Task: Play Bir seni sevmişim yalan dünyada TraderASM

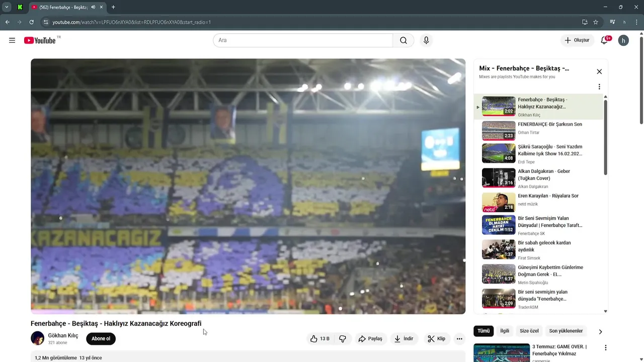Action: (x=538, y=299)
